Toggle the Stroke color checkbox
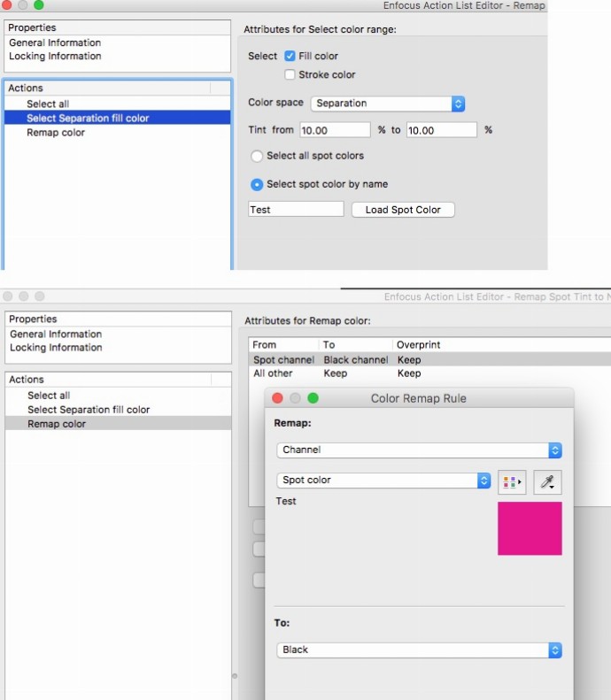Screen dimensions: 611x700 pos(290,74)
